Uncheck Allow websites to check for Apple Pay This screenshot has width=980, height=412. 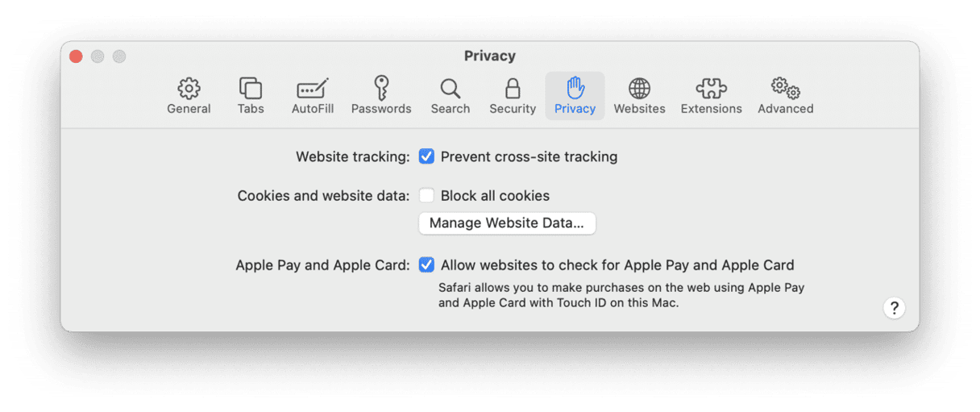point(426,264)
